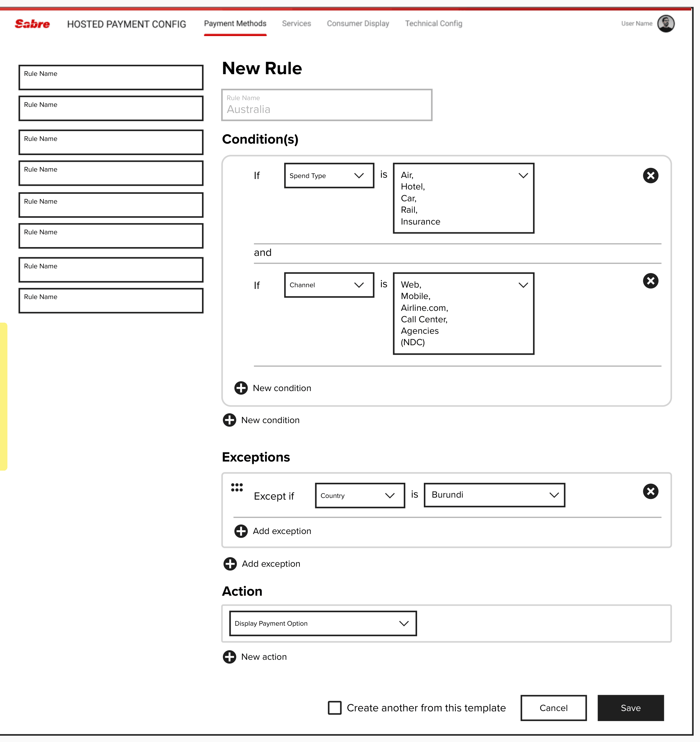Check Create another from this template
Viewport: 700px width, 742px height.
[x=334, y=708]
